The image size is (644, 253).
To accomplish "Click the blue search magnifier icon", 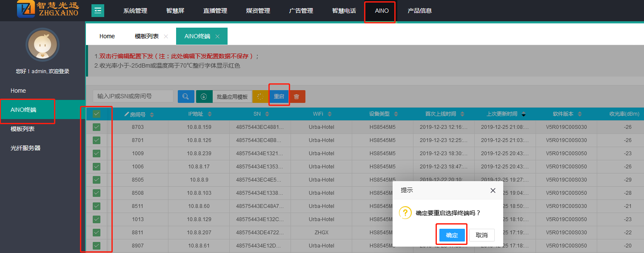I will point(186,97).
